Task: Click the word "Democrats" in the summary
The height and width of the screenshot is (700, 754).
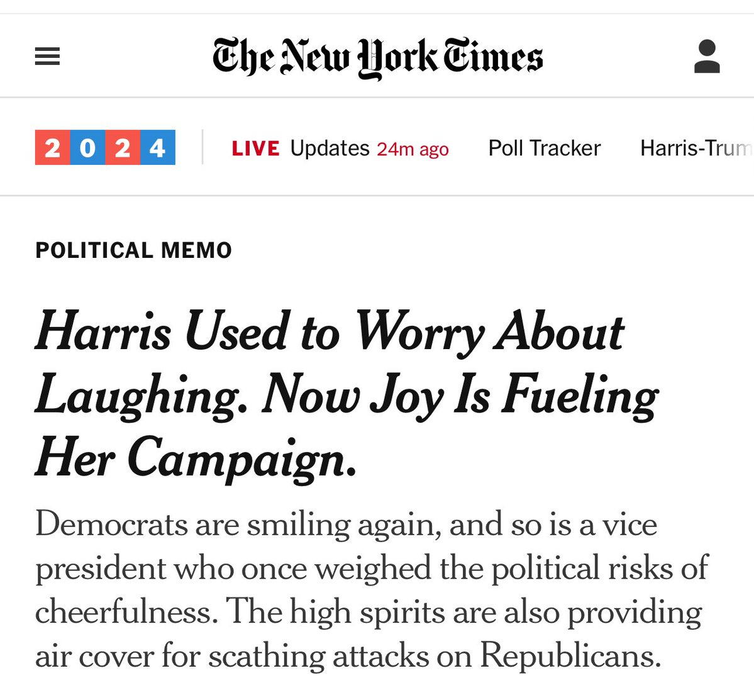Action: click(x=111, y=524)
